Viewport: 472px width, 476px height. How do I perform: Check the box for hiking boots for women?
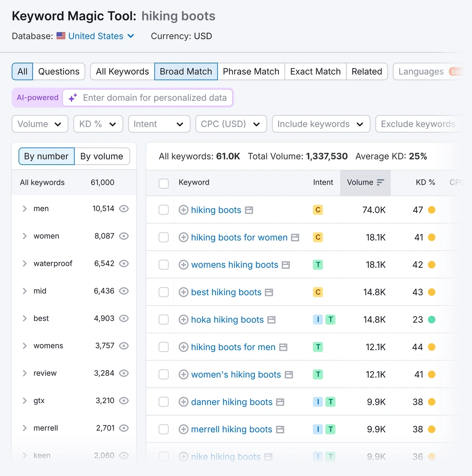point(164,237)
